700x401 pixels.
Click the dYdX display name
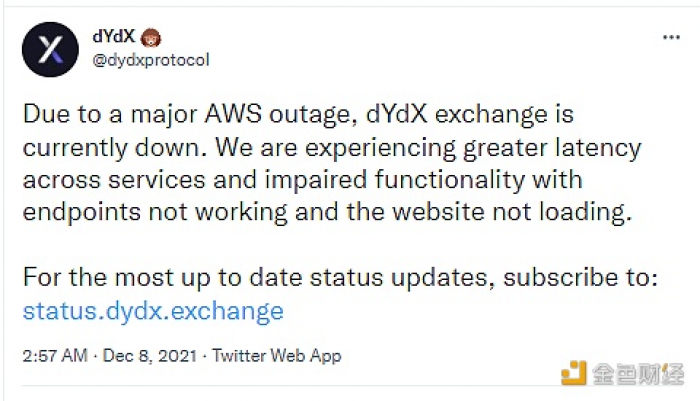(114, 36)
